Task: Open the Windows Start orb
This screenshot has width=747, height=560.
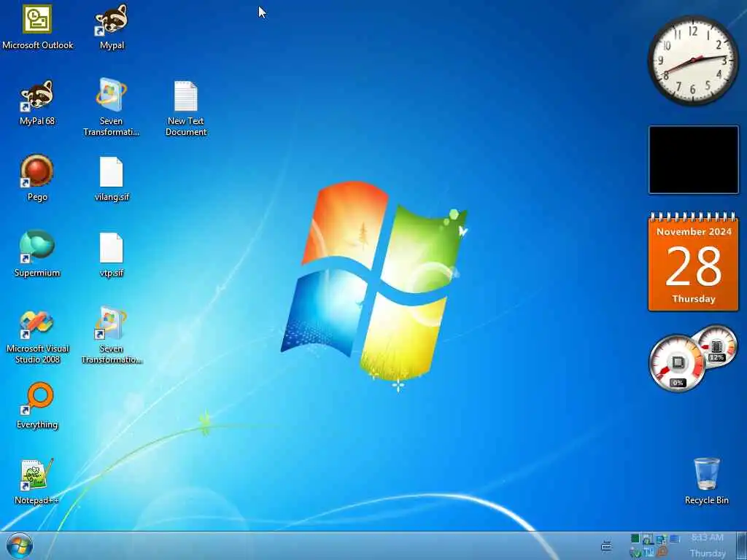Action: coord(20,545)
